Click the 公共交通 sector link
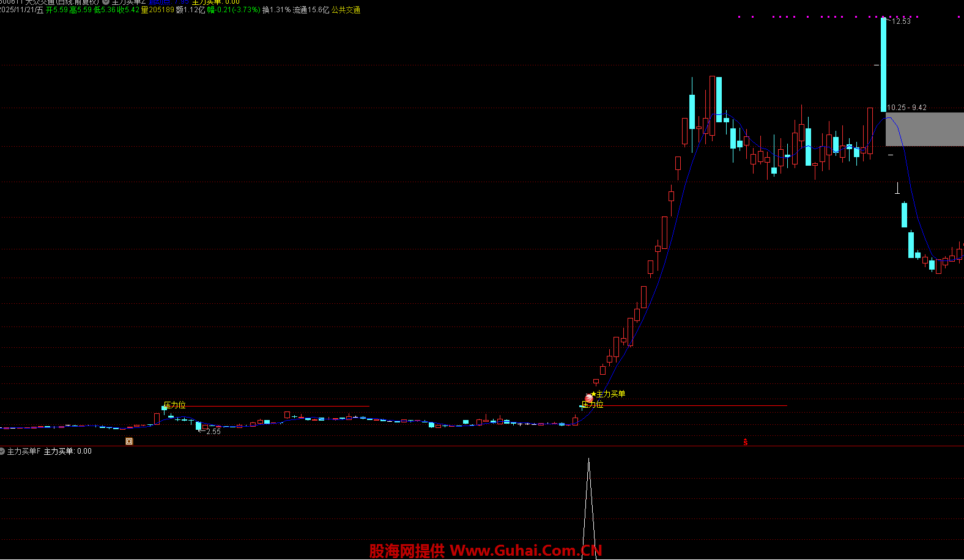 tap(346, 10)
